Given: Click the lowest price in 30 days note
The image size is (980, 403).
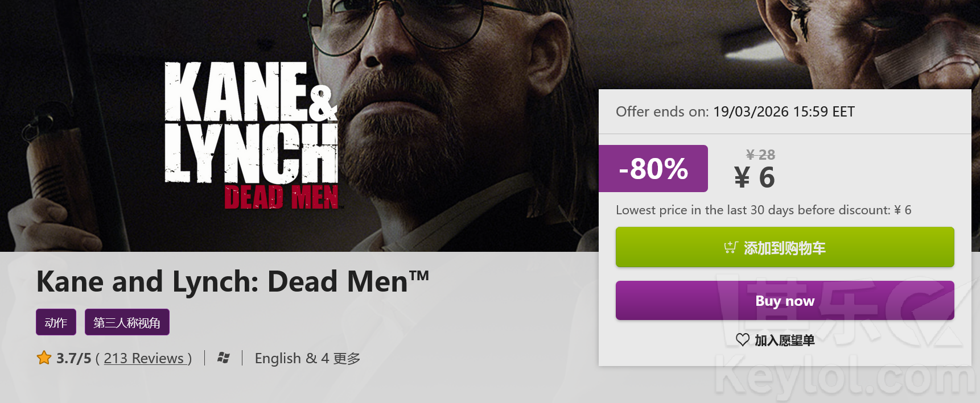Looking at the screenshot, I should pyautogui.click(x=763, y=210).
